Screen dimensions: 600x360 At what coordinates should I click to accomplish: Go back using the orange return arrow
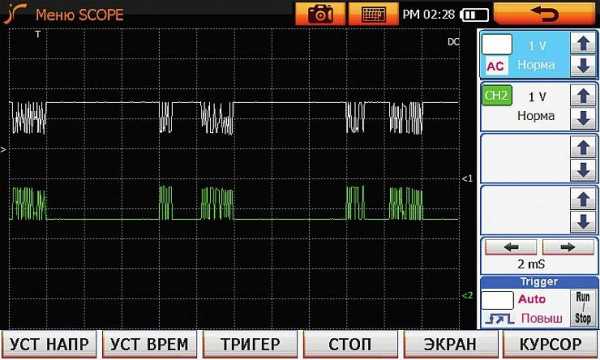(x=545, y=14)
